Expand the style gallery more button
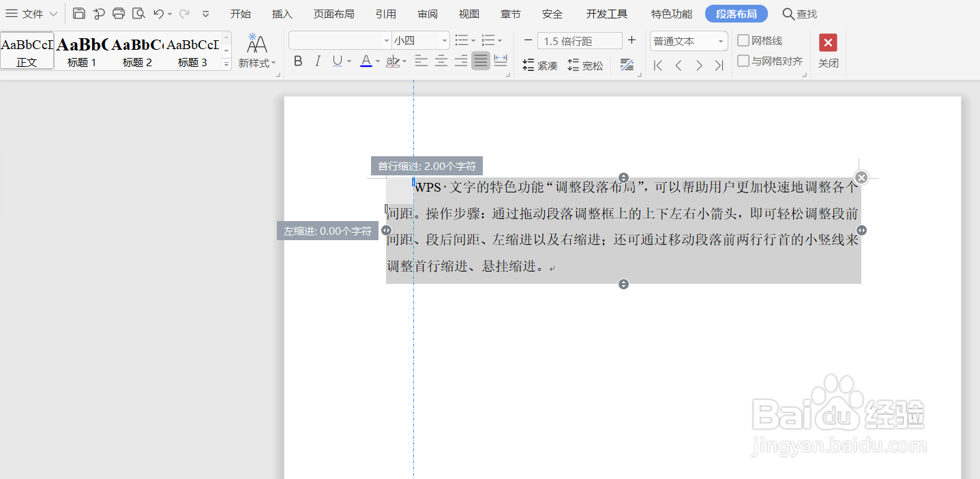This screenshot has width=980, height=479. [x=226, y=64]
